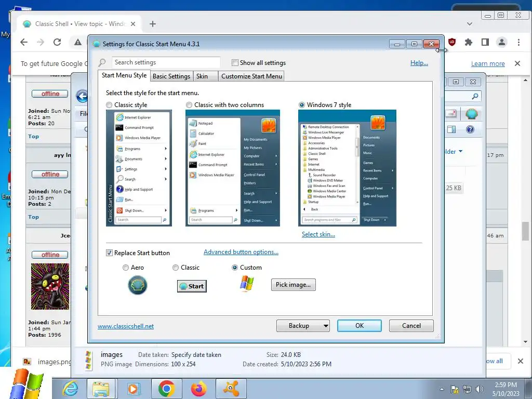Click the Cancel button
The width and height of the screenshot is (532, 399).
[x=411, y=326]
